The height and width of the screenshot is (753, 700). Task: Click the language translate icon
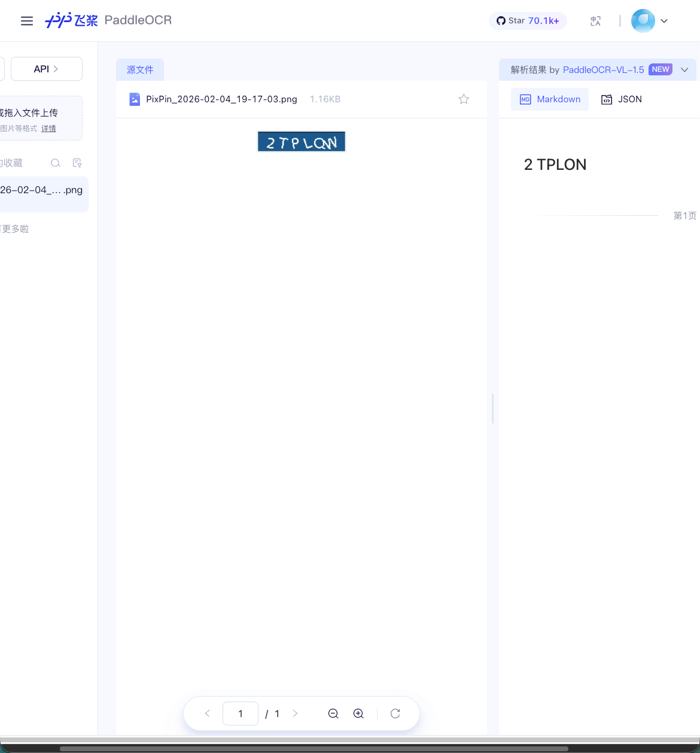[x=595, y=21]
